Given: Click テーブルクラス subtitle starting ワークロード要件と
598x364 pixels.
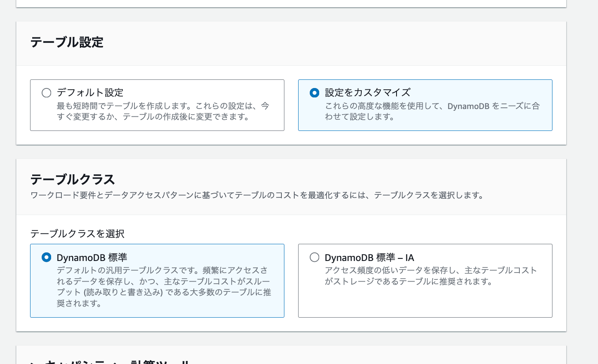Looking at the screenshot, I should pos(257,196).
